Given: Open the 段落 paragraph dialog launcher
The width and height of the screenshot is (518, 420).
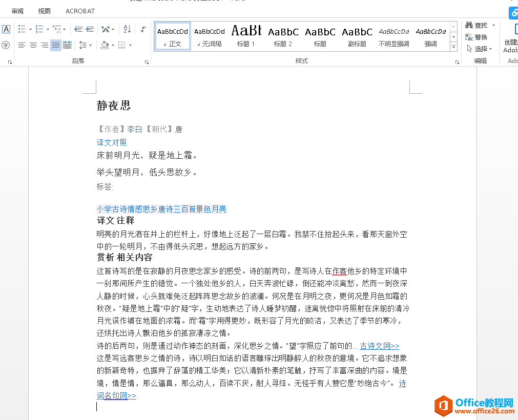Looking at the screenshot, I should click(147, 62).
